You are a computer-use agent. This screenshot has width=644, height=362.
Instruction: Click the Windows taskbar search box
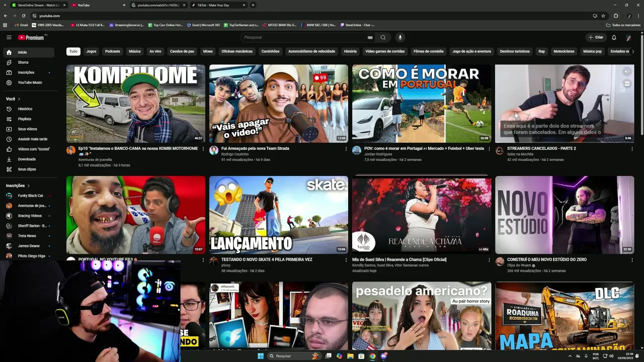(x=293, y=356)
